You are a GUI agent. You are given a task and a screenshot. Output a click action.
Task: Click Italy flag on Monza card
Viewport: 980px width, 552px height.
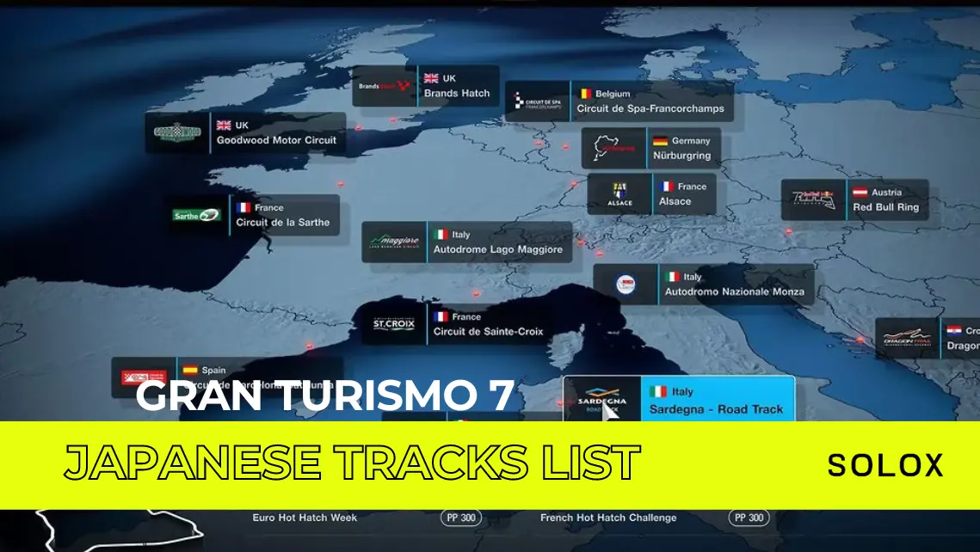673,277
